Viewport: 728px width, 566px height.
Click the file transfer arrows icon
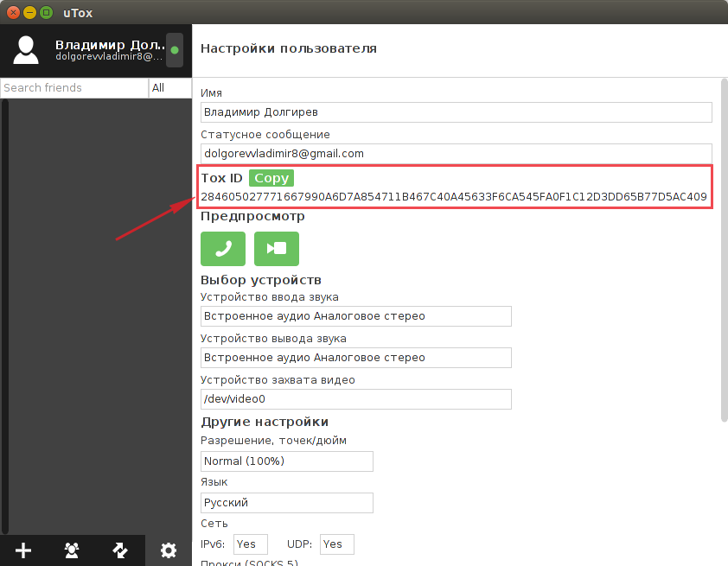120,550
